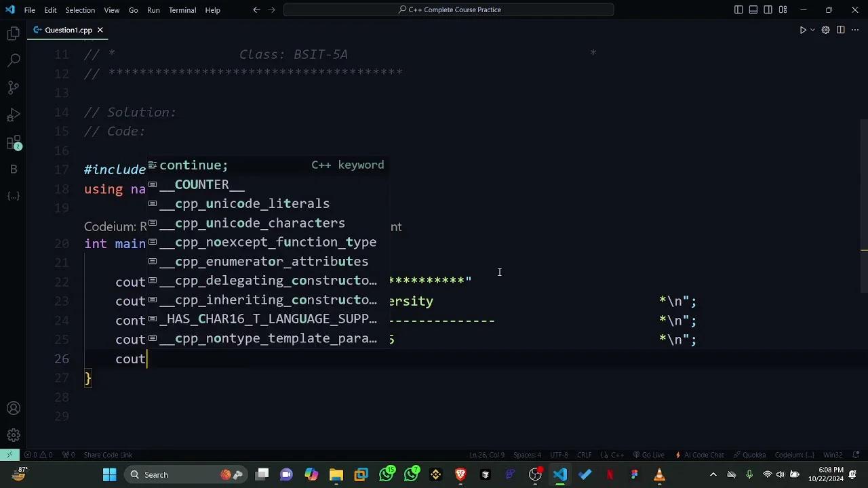Select the Search icon in the activity bar
Viewport: 868px width, 488px height.
tap(14, 60)
